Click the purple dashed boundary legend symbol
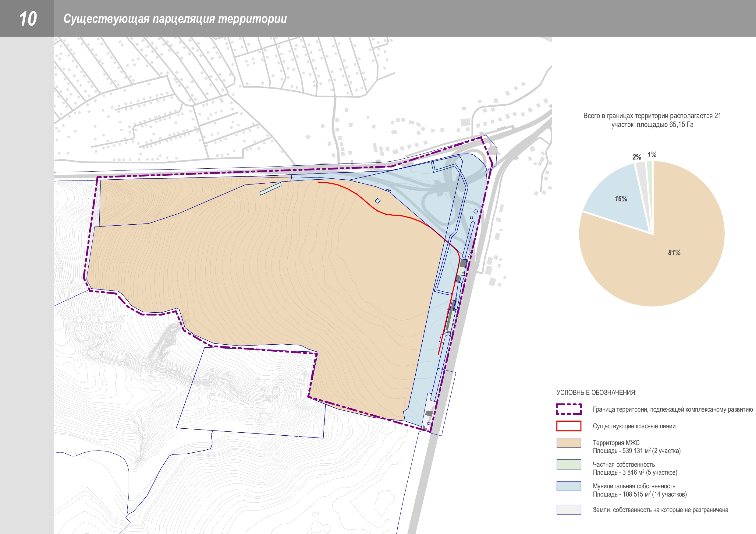 click(569, 409)
